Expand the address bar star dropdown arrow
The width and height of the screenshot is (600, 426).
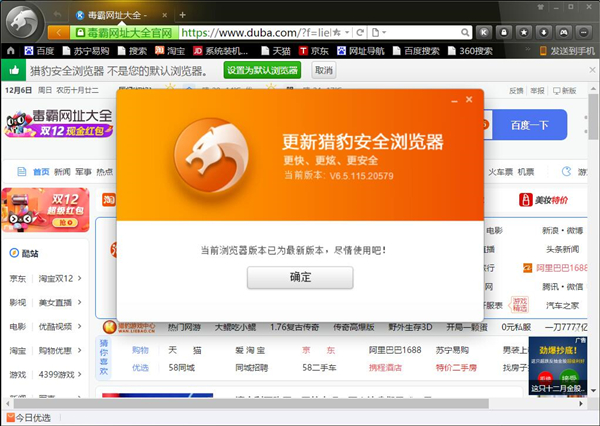coord(347,33)
